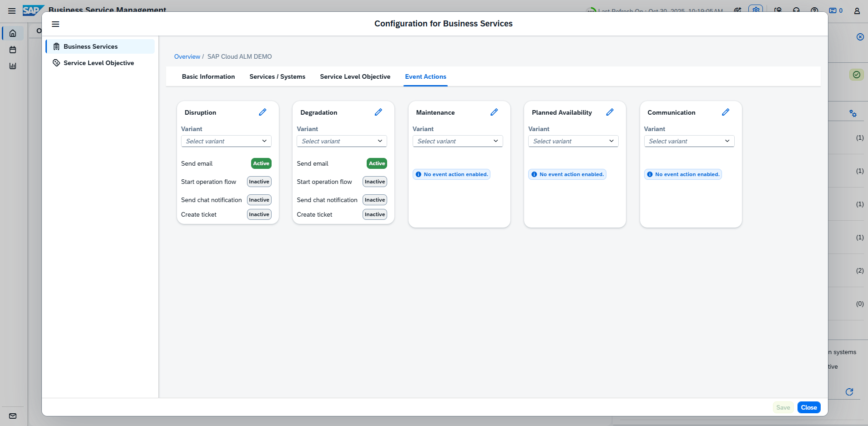Click the Communication edit pencil
Viewport: 868px width, 426px height.
click(726, 112)
